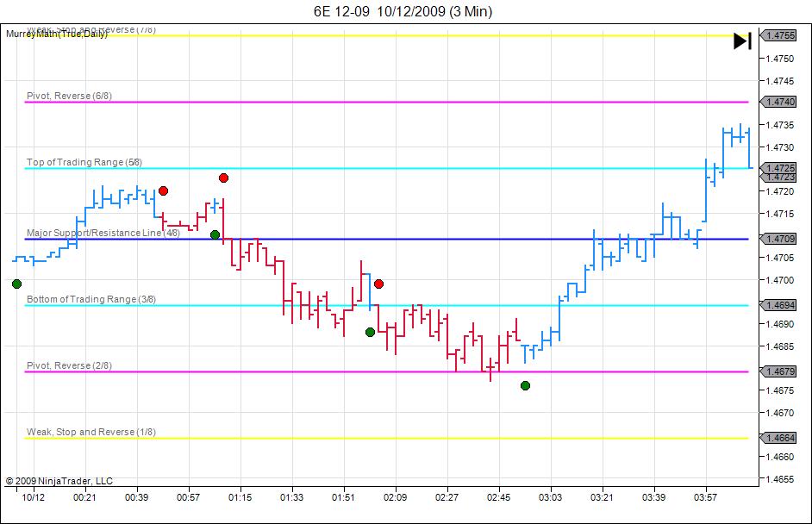Click the 03:21 time axis label
812x524 pixels.
click(602, 497)
